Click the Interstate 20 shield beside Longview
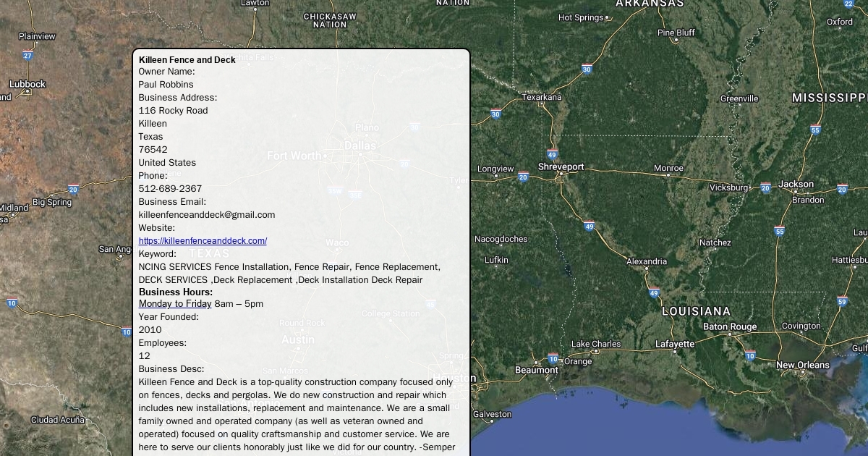Viewport: 868px width, 456px height. [523, 177]
